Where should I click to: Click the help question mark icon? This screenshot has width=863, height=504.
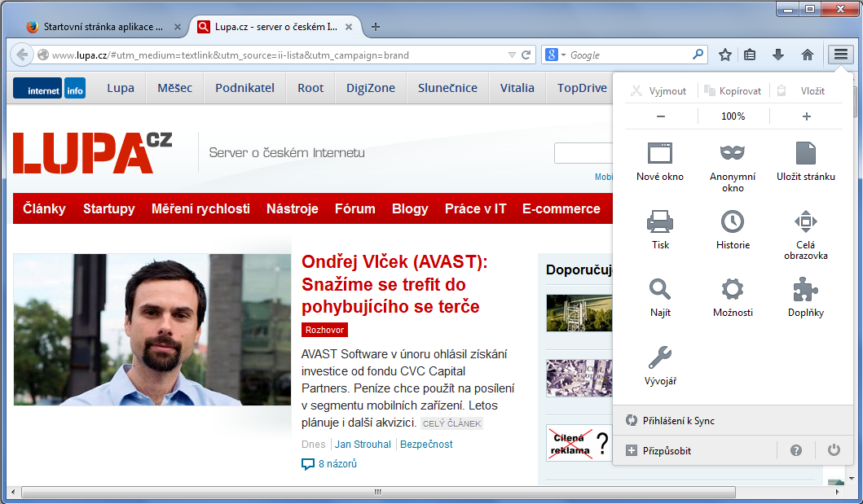796,451
